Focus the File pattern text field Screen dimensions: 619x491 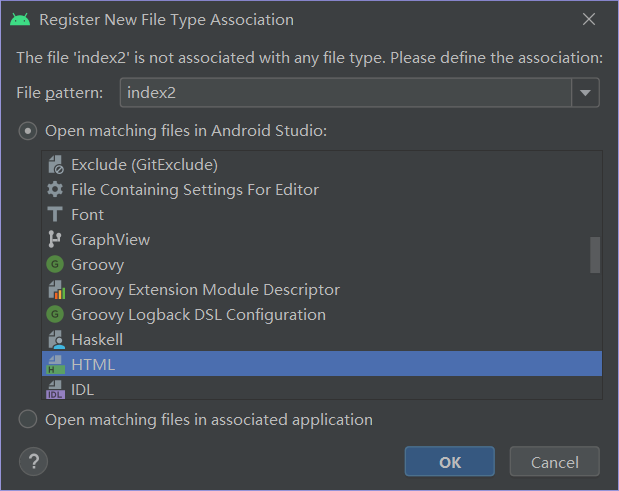(346, 93)
